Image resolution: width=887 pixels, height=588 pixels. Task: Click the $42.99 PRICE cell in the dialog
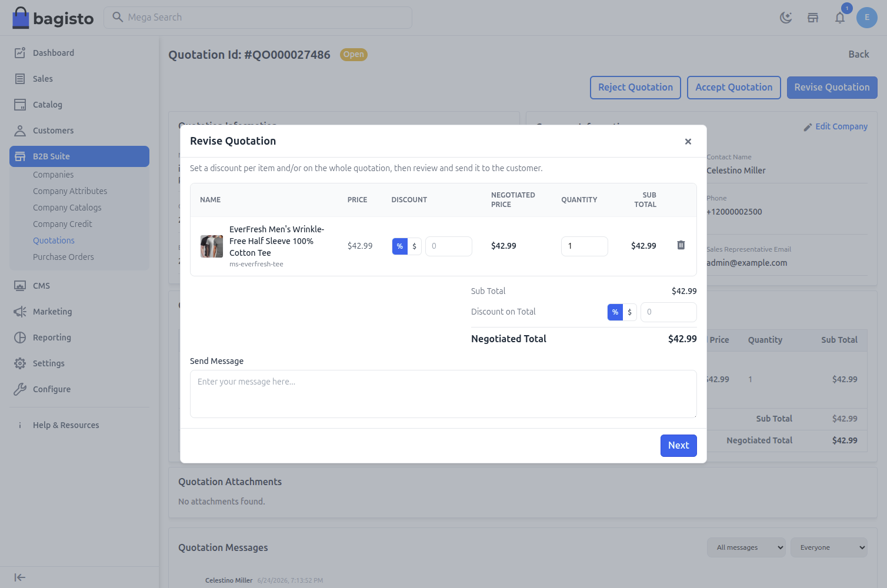(x=360, y=246)
